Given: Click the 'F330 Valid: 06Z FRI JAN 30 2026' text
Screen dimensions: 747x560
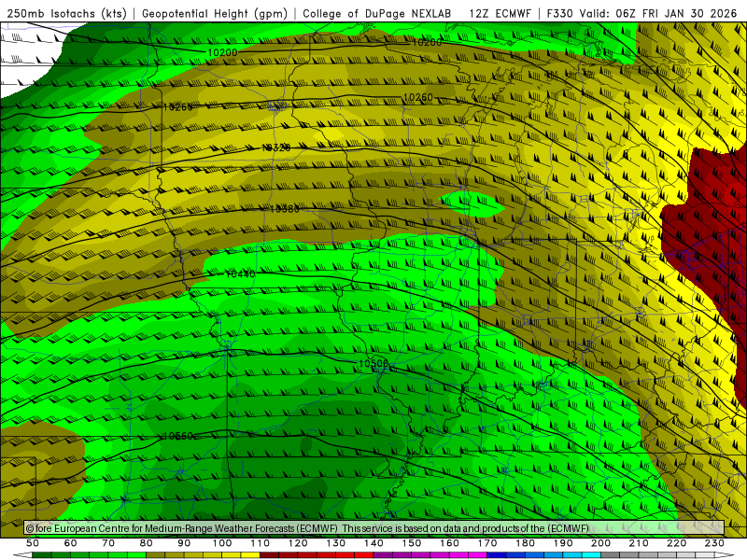Looking at the screenshot, I should pos(641,13).
